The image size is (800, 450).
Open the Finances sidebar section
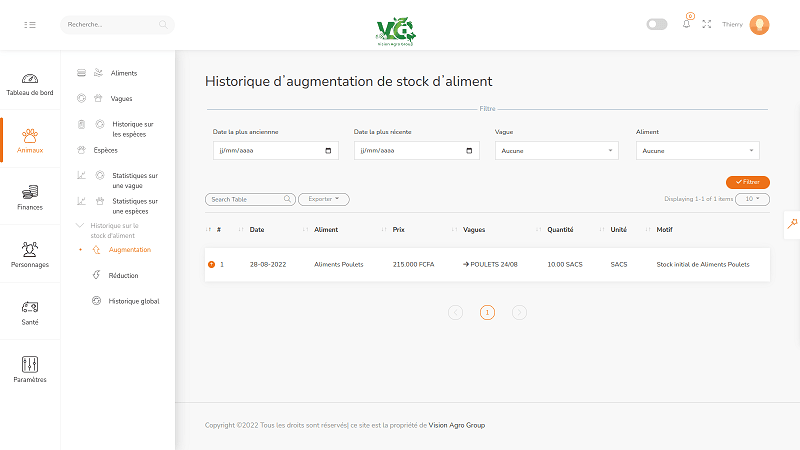point(30,197)
